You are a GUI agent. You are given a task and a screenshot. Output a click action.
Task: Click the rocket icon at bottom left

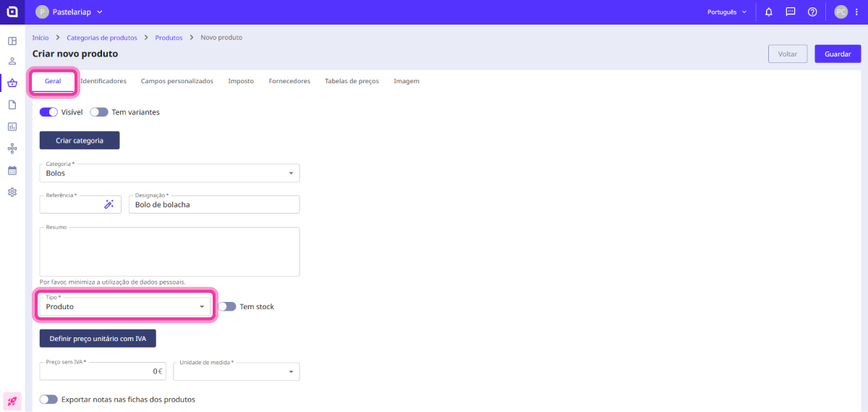tap(12, 400)
